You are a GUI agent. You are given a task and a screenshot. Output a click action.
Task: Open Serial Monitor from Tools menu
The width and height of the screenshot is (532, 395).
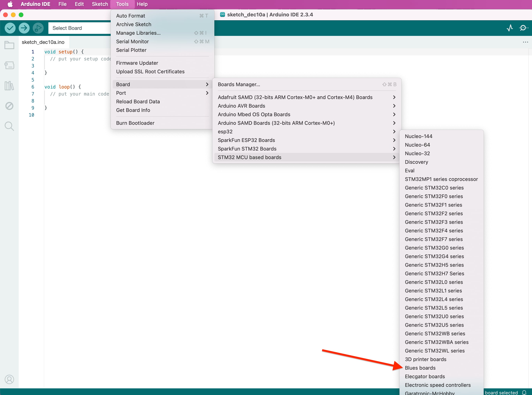point(163,42)
